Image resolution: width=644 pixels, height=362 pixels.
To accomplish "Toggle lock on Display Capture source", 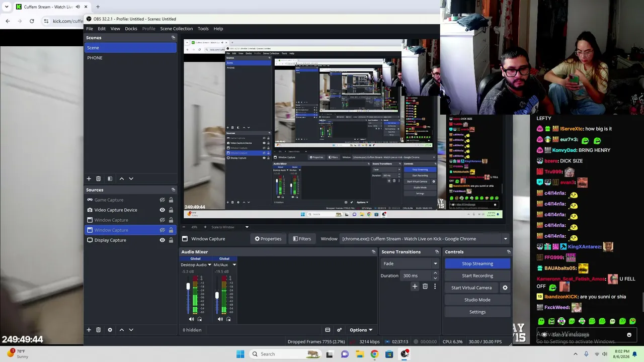I will (x=171, y=240).
